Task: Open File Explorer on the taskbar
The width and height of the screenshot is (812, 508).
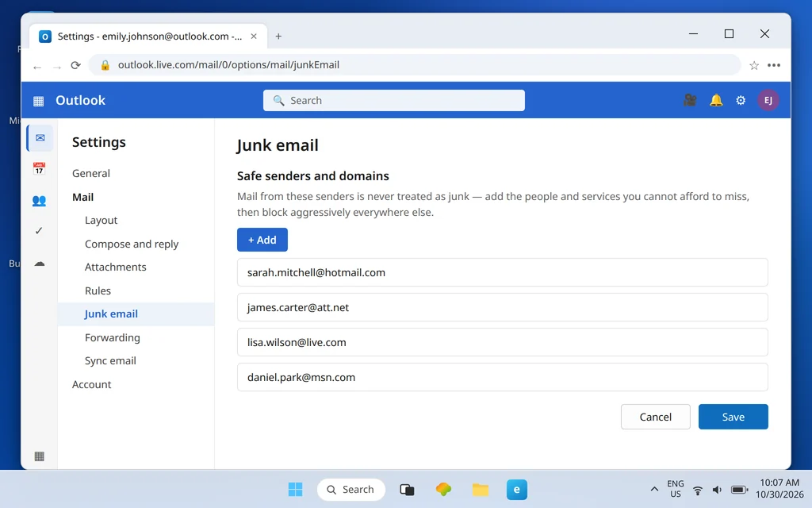Action: coord(480,489)
